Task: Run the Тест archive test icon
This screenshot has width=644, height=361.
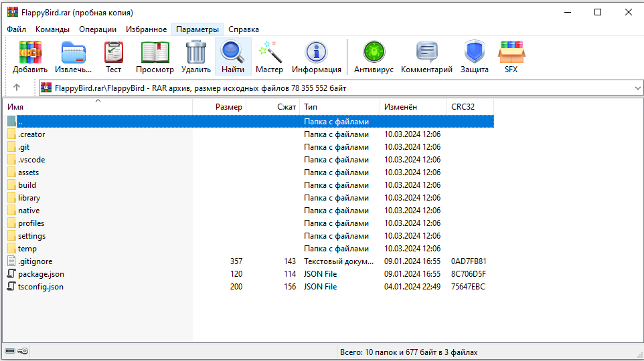Action: 114,52
